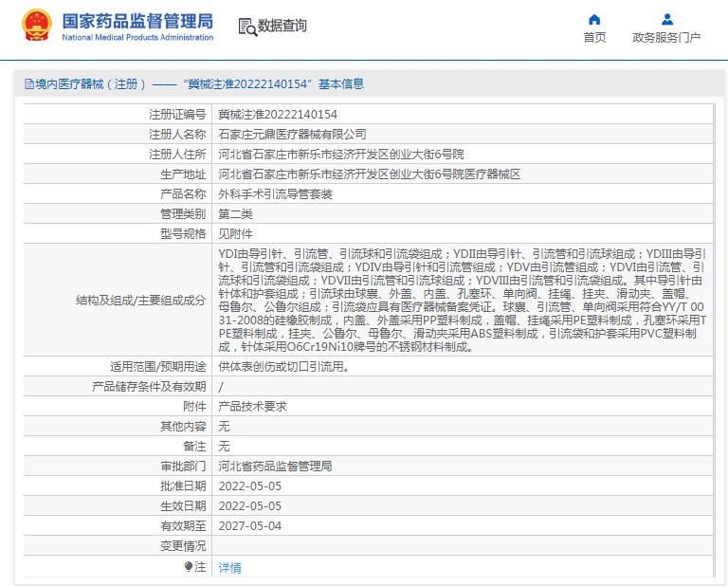Open the 政务服务门户 portal link

tap(666, 38)
